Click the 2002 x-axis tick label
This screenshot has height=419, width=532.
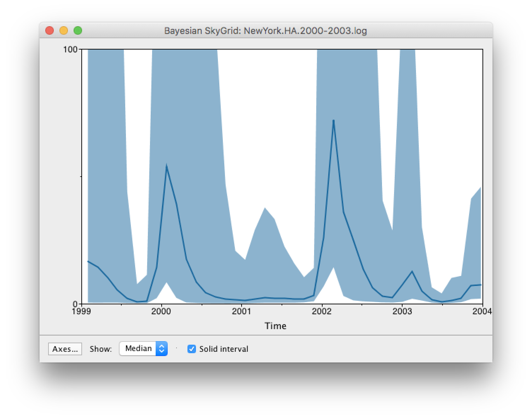[322, 311]
